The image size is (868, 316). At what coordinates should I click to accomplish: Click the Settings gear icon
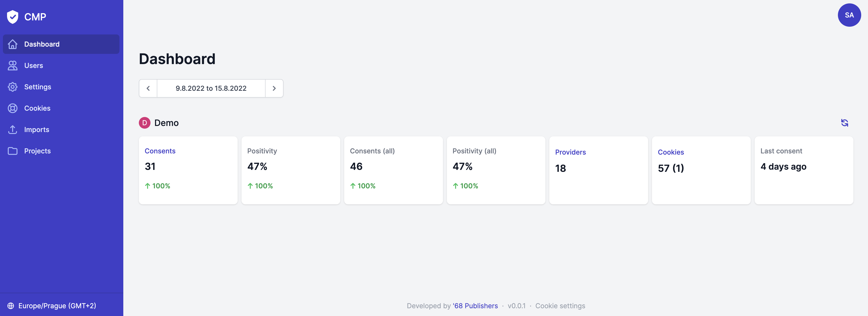click(x=12, y=87)
